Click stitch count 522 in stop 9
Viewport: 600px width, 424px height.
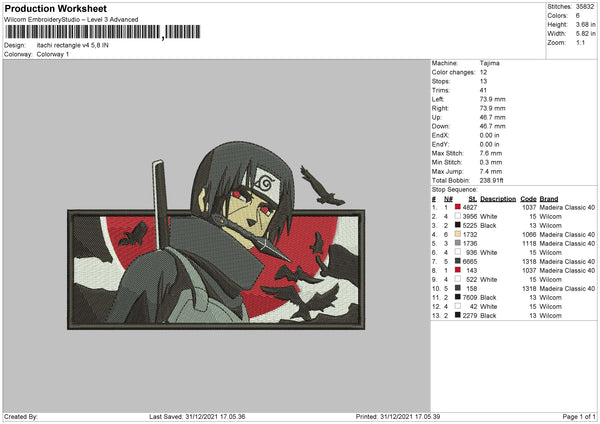pyautogui.click(x=471, y=279)
